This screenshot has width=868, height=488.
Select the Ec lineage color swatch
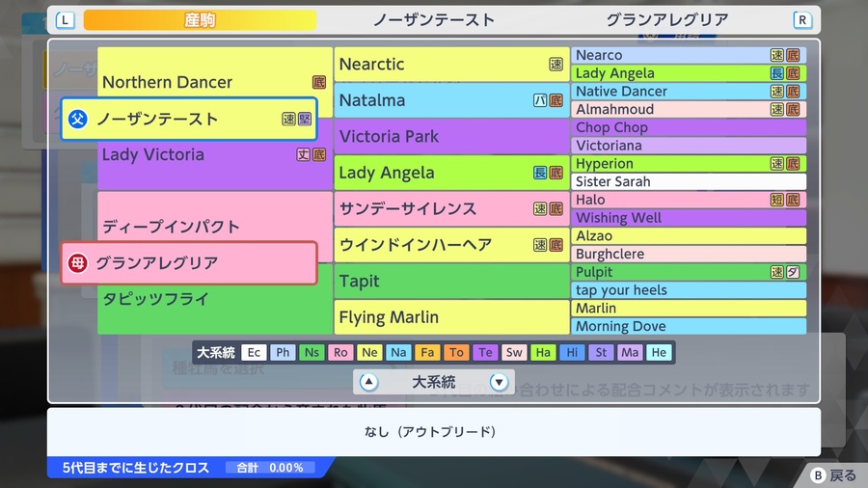tap(254, 352)
